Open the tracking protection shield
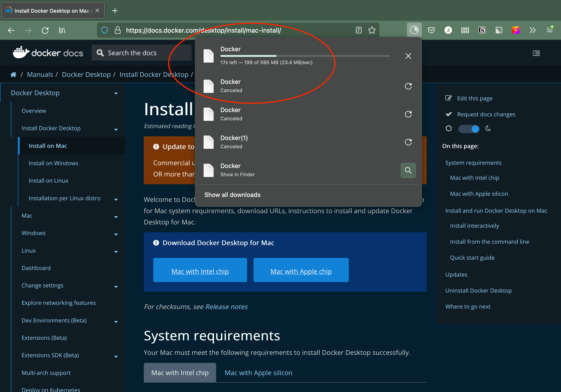This screenshot has height=392, width=561. coord(104,30)
